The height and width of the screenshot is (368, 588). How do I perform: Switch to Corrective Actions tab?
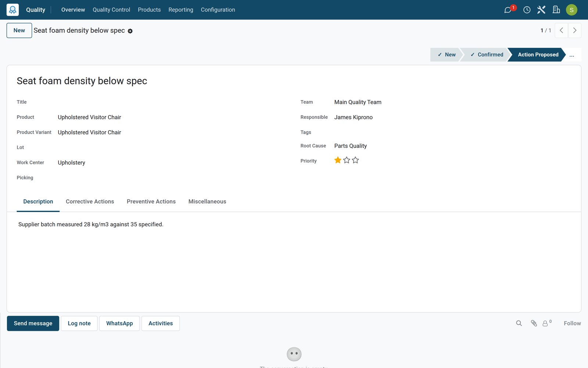pos(90,202)
